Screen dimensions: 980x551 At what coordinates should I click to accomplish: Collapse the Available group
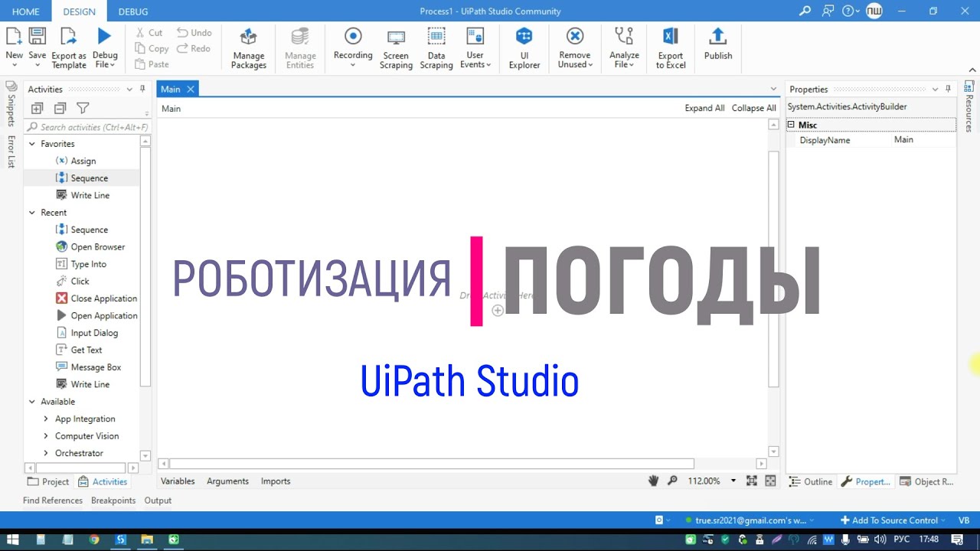click(x=32, y=402)
